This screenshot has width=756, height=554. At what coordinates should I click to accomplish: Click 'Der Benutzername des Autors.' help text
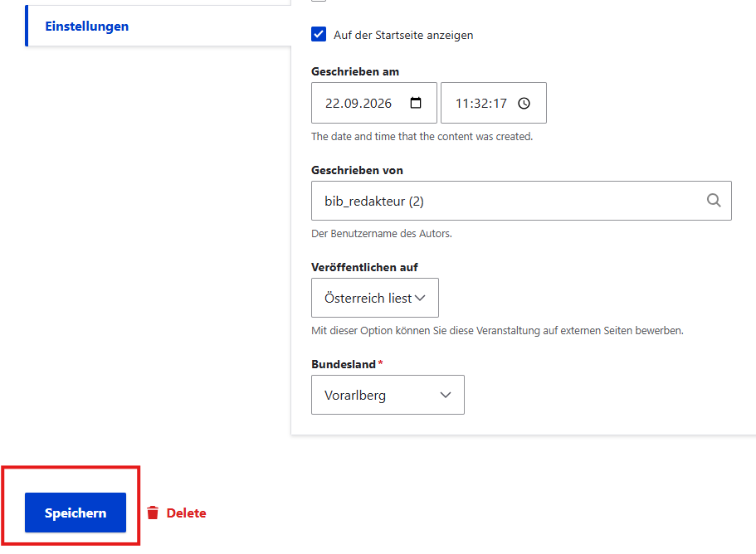coord(382,234)
